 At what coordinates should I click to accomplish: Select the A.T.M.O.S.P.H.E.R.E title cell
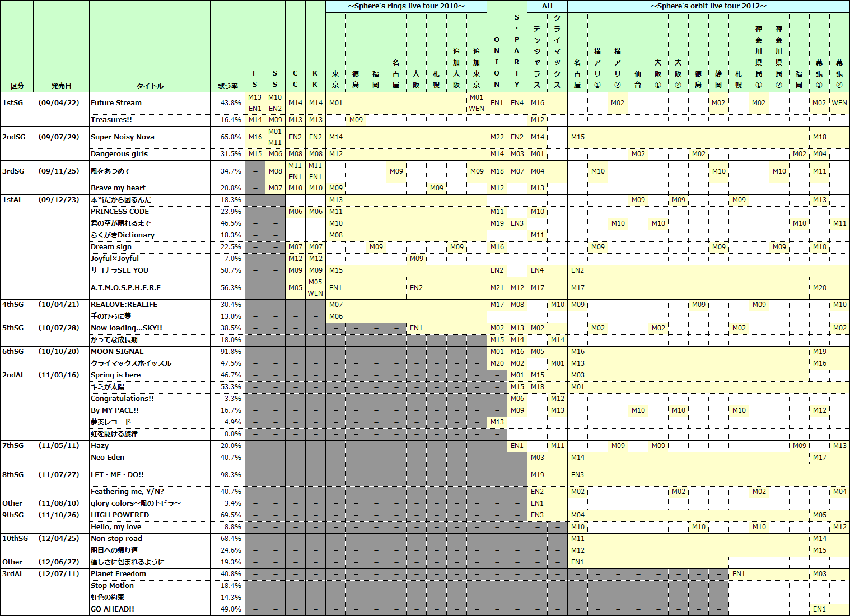[x=150, y=288]
